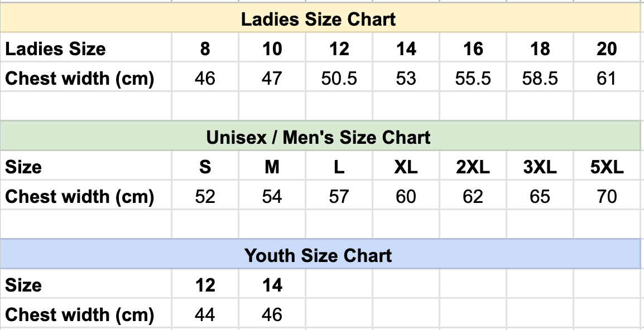
Task: Click the youth size 12 cell
Action: pos(205,285)
